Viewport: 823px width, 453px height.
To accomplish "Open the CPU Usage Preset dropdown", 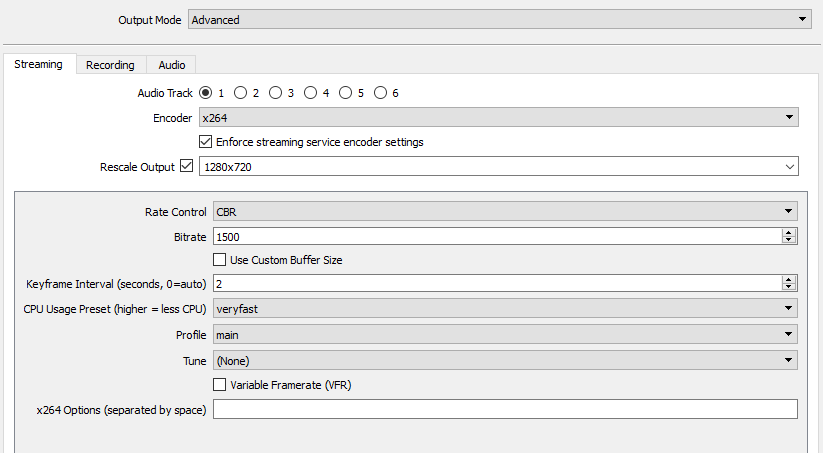I will pyautogui.click(x=504, y=309).
